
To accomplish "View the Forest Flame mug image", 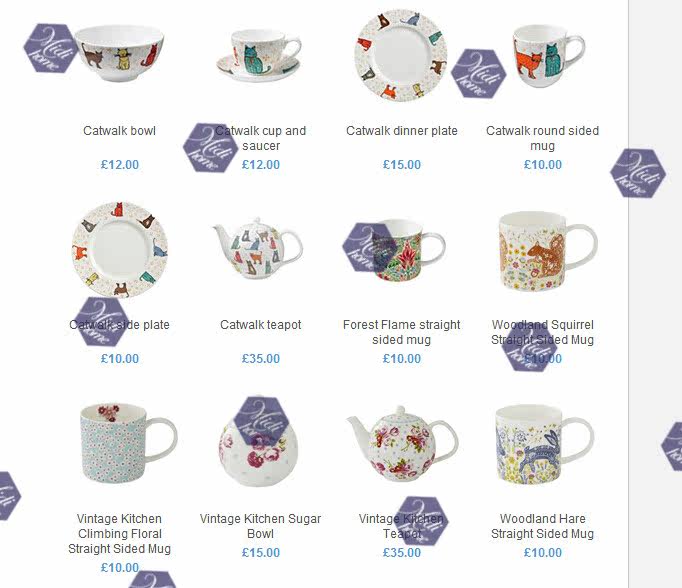I will pos(401,250).
